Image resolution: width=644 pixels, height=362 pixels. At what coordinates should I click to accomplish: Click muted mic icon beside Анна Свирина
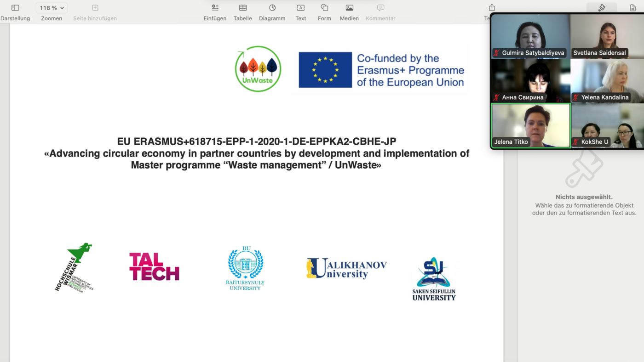coord(496,97)
